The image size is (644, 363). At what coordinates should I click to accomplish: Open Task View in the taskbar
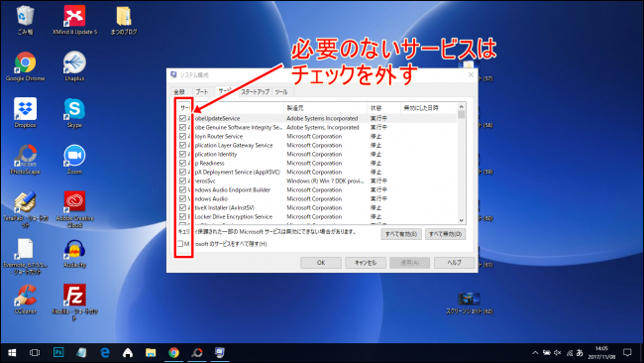[35, 353]
